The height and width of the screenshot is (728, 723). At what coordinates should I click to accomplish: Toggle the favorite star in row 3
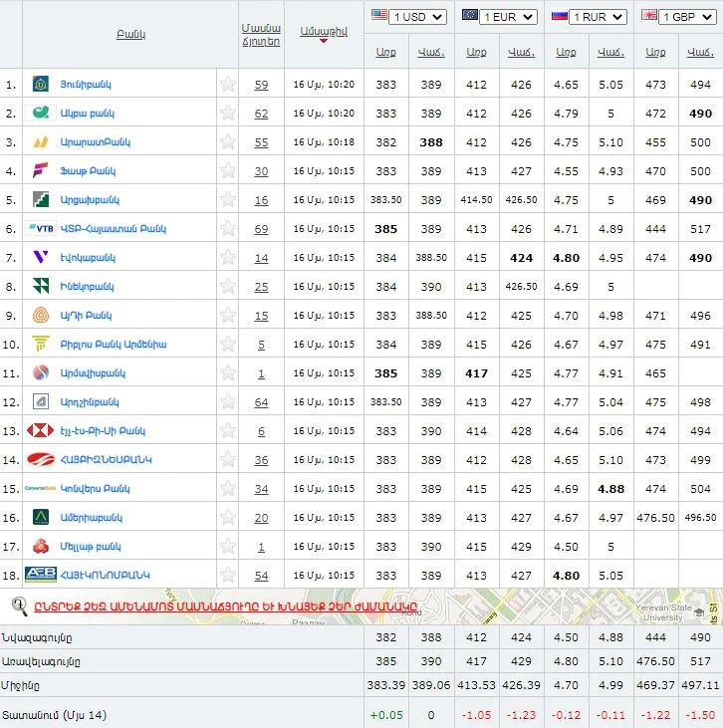tap(227, 141)
